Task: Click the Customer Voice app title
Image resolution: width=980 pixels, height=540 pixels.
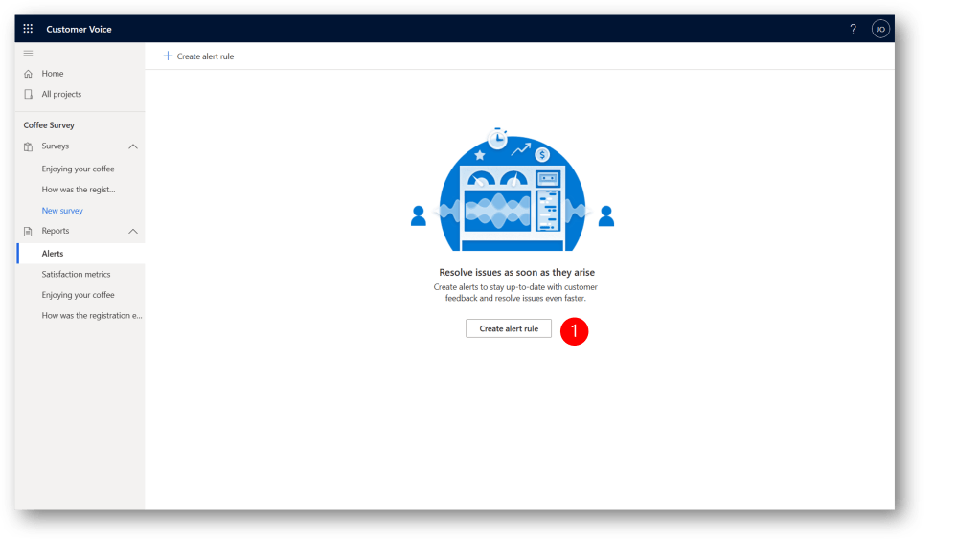Action: (x=79, y=29)
